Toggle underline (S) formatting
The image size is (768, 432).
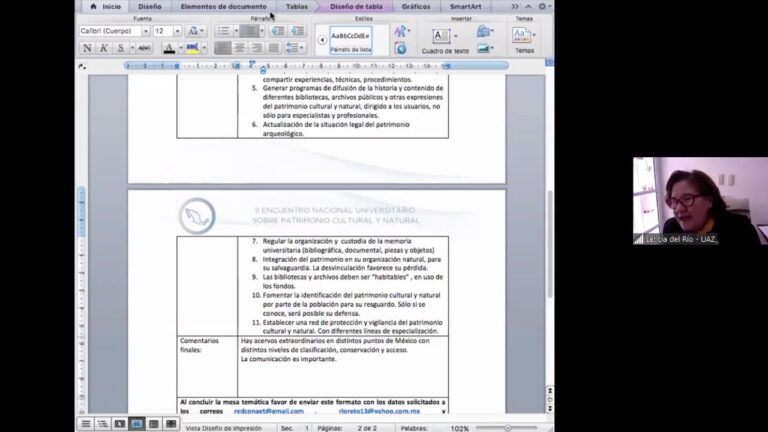(120, 48)
